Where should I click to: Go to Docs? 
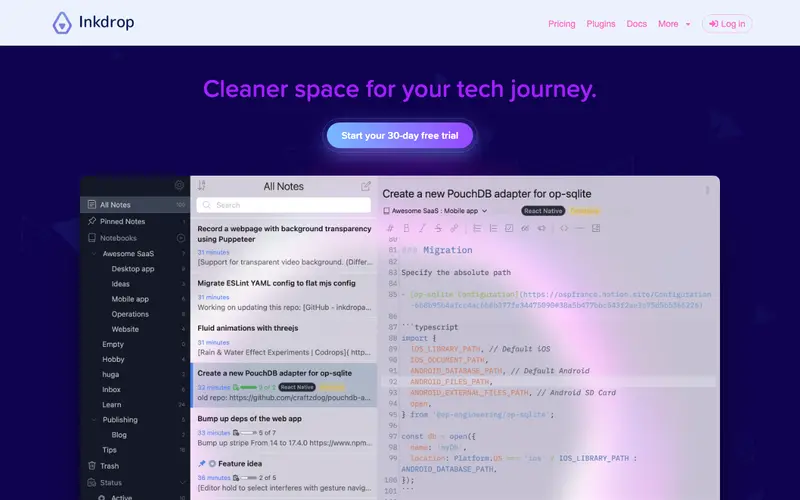pyautogui.click(x=636, y=24)
